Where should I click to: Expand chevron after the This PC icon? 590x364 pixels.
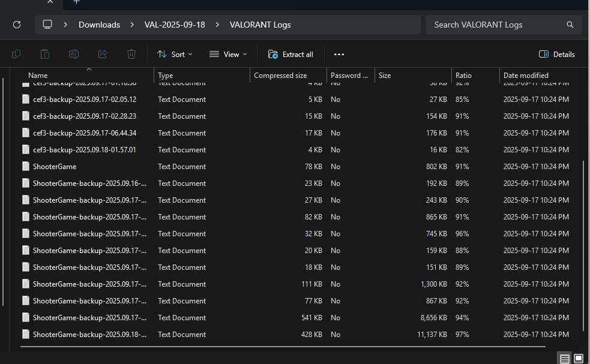click(x=65, y=25)
